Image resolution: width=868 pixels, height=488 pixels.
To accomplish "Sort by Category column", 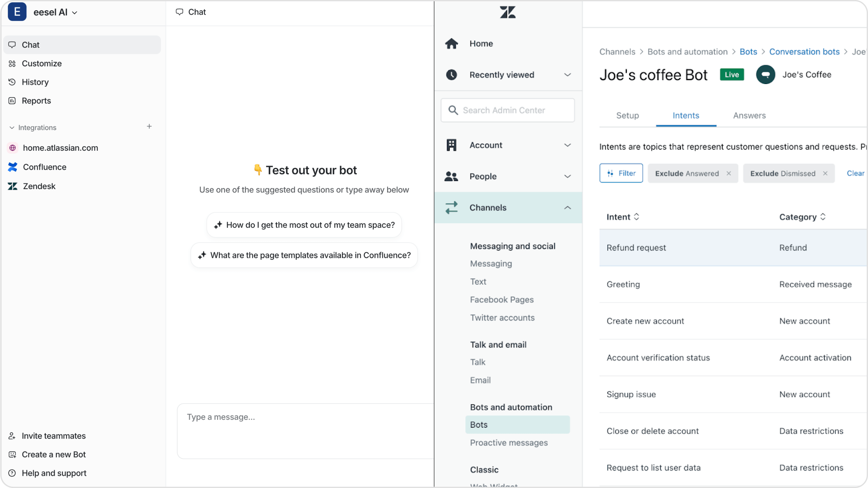I will coord(802,217).
